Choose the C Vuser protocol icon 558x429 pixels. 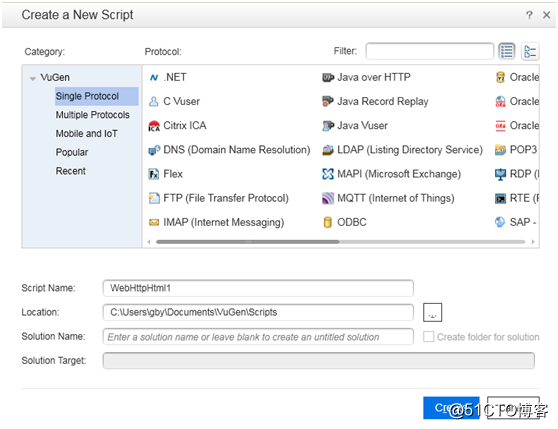click(x=154, y=102)
